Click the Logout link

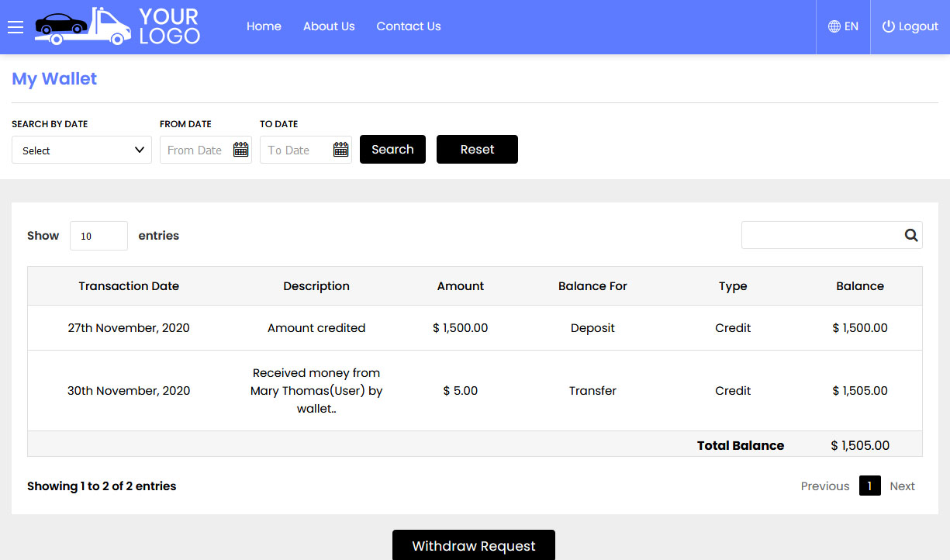[910, 26]
